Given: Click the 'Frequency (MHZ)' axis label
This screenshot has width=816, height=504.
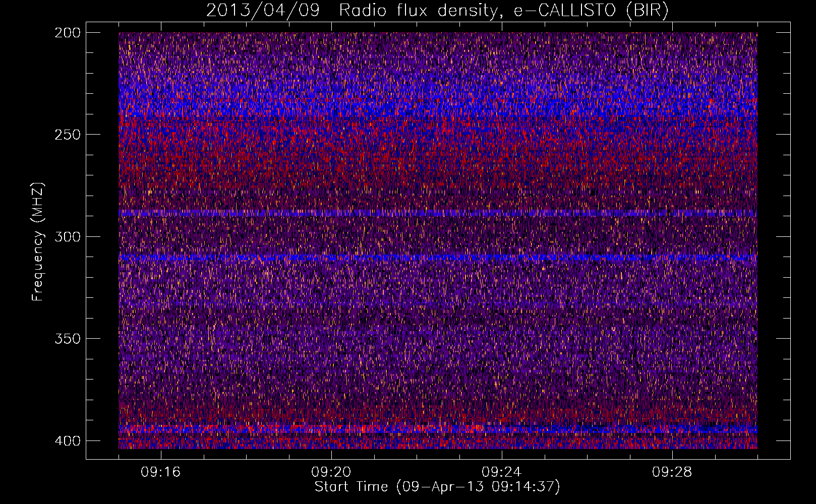Looking at the screenshot, I should [x=38, y=241].
